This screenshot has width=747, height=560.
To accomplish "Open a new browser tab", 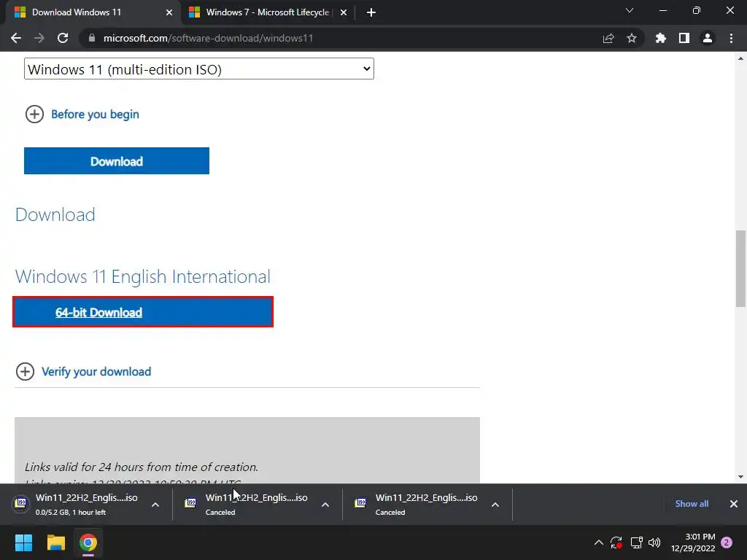I will point(371,12).
